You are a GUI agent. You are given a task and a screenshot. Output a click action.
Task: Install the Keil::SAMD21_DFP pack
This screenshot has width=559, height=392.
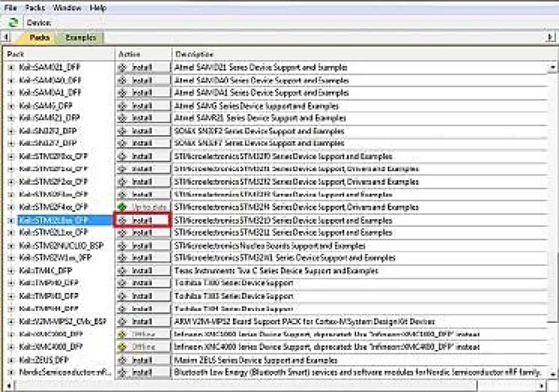tap(142, 67)
